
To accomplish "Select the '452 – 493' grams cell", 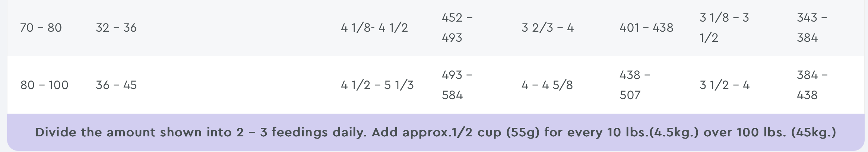I will [457, 28].
